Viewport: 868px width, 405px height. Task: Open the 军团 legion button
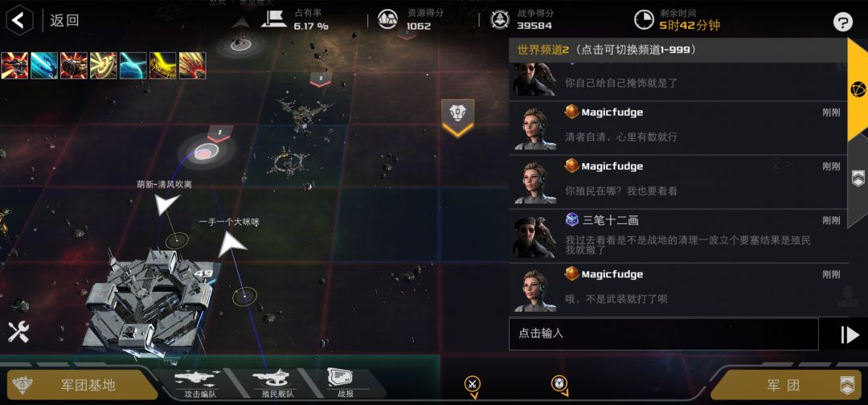click(x=786, y=385)
